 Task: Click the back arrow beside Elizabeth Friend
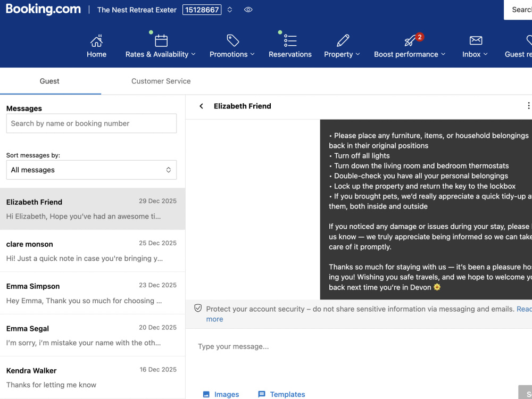[x=201, y=106]
